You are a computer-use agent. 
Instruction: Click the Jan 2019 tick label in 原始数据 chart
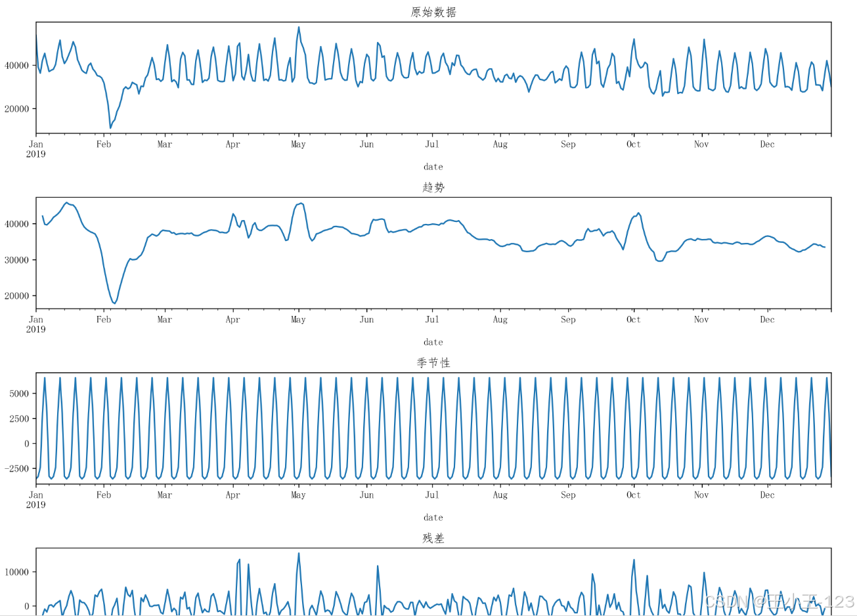coord(35,149)
